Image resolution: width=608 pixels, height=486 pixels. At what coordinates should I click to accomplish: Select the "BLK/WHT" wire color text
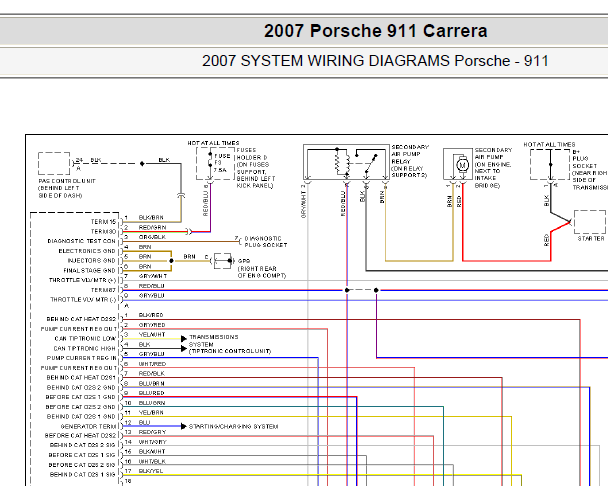[152, 451]
